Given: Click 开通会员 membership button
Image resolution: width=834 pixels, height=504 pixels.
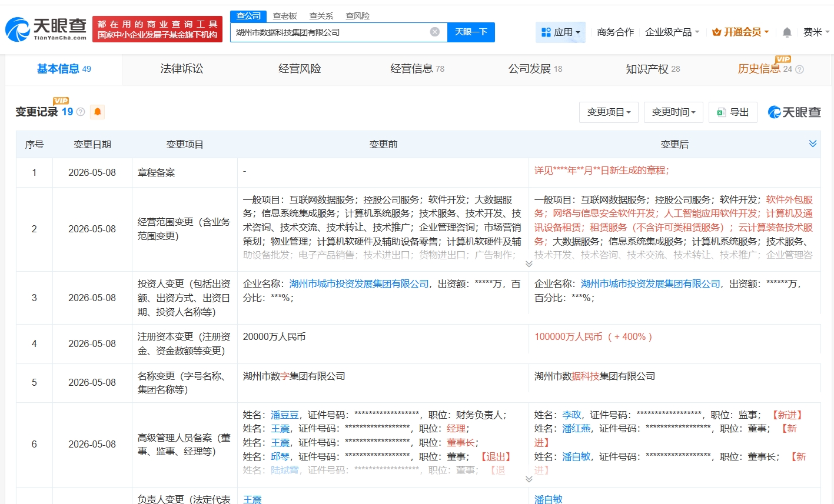Looking at the screenshot, I should pos(740,32).
